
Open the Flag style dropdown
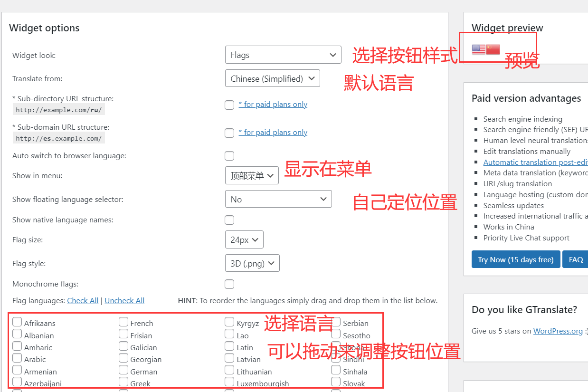point(252,264)
